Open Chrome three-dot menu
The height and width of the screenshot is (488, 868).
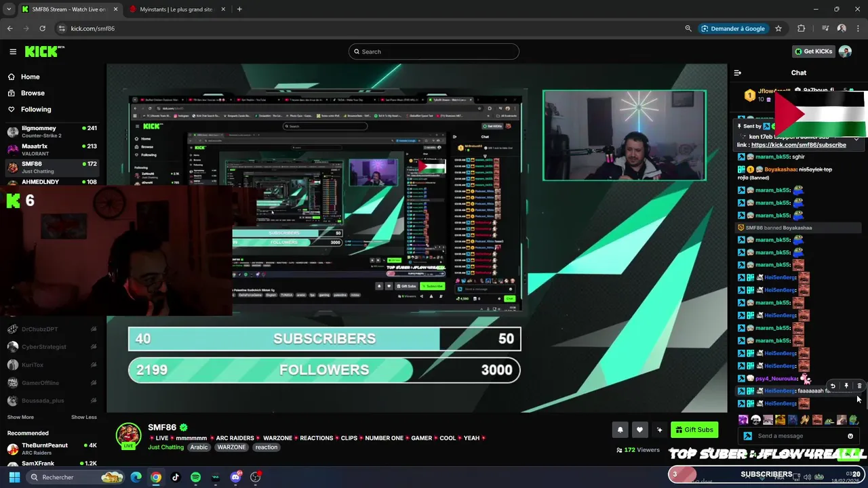858,28
